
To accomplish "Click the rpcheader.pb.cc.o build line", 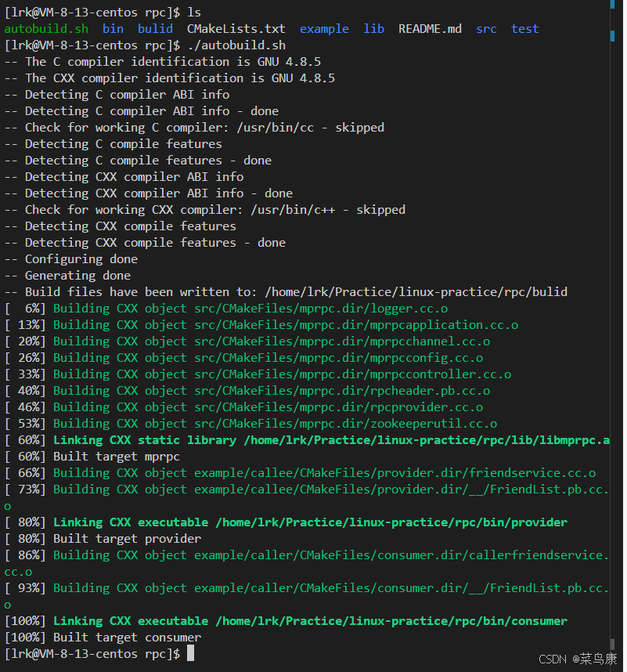I will click(x=247, y=390).
